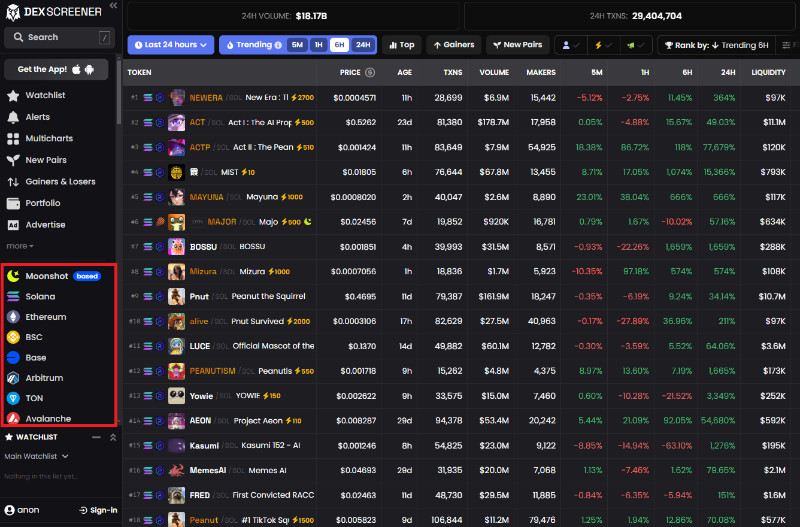Click the Yowie token icon
800x527 pixels.
[x=177, y=396]
